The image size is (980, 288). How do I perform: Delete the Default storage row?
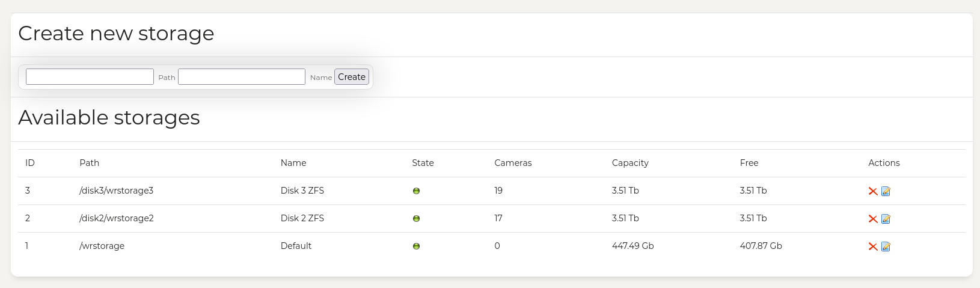tap(872, 247)
